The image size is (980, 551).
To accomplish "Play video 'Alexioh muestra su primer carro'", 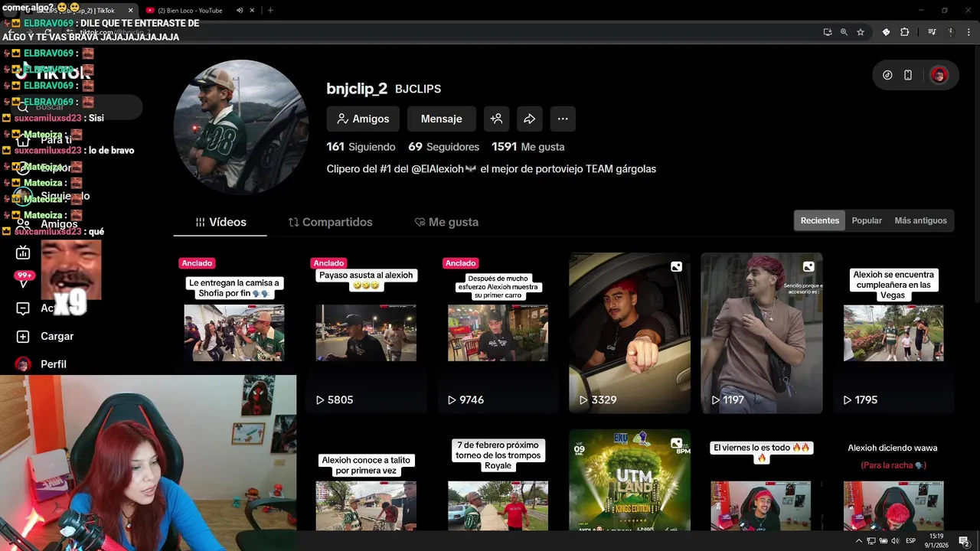I will [498, 333].
